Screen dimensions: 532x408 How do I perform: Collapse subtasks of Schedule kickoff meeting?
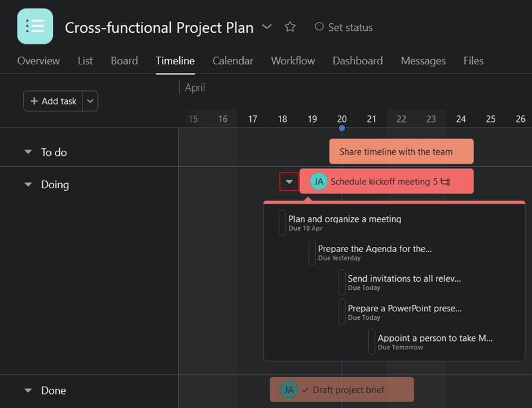coord(289,182)
